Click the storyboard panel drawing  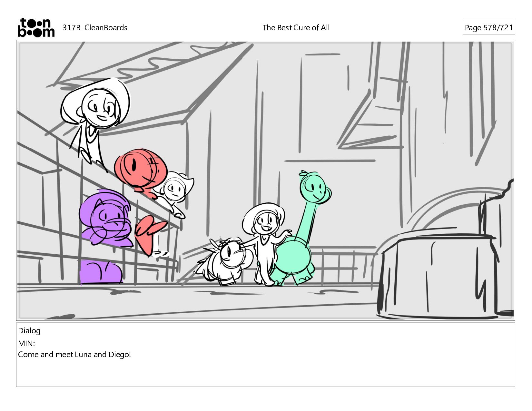tap(265, 180)
